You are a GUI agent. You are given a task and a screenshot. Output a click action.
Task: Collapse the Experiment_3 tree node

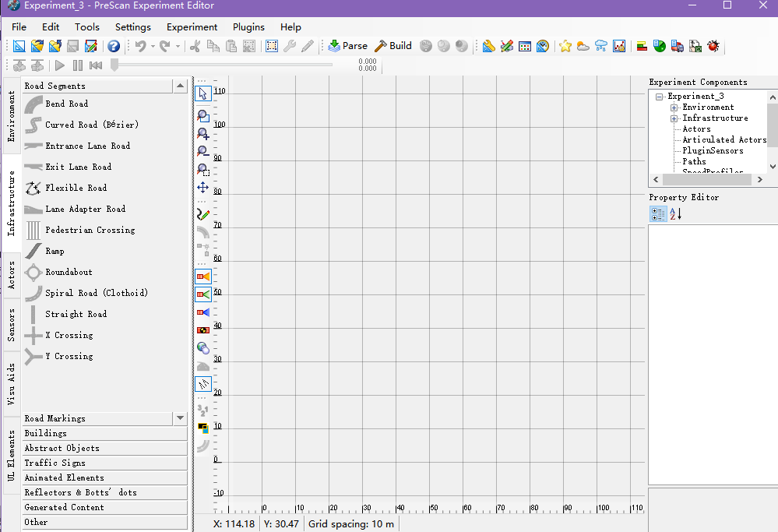coord(660,97)
